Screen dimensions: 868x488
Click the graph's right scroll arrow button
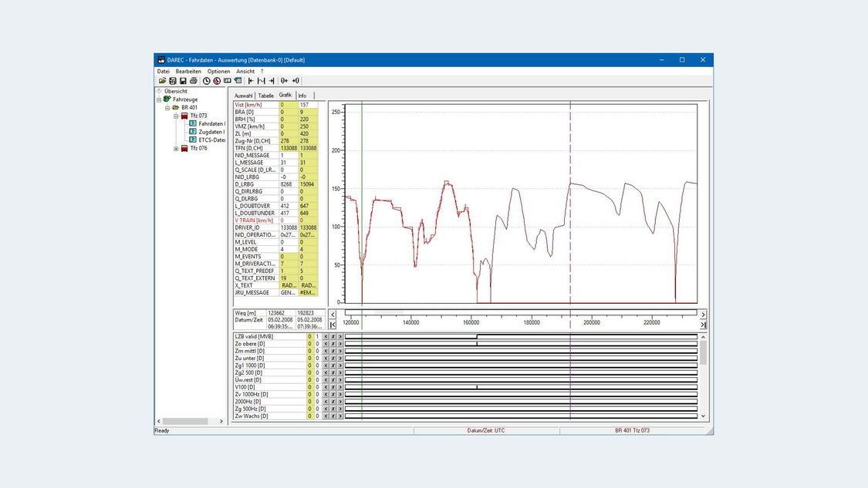(x=703, y=315)
